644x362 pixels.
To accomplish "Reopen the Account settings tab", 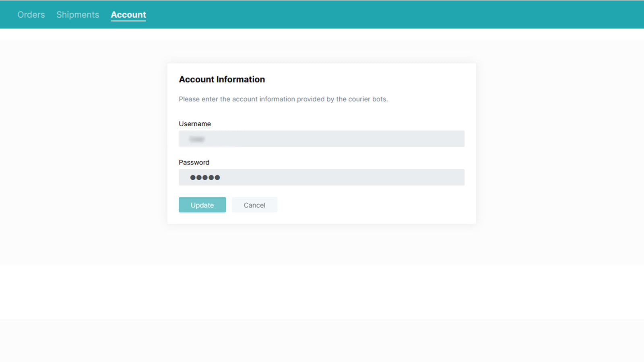I will pos(128,14).
